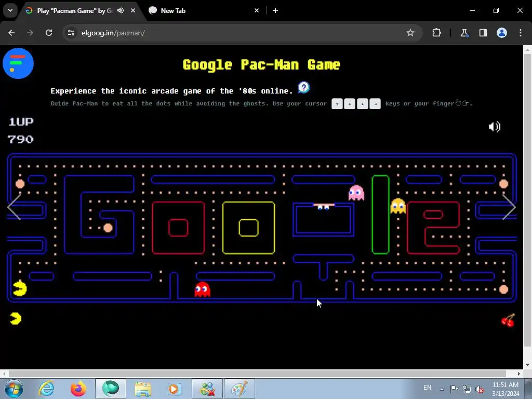Open the Windows Start button
This screenshot has height=399, width=532.
pos(14,389)
